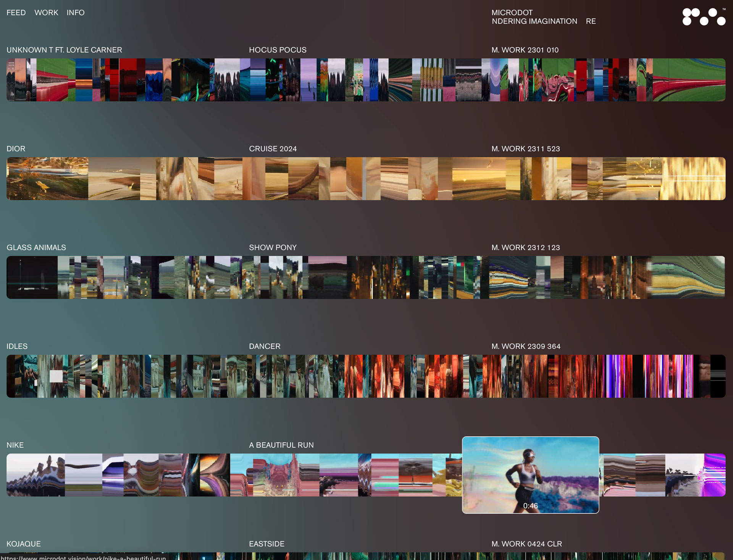Click M. WORK 2312 123 label
The image size is (733, 560).
(526, 248)
